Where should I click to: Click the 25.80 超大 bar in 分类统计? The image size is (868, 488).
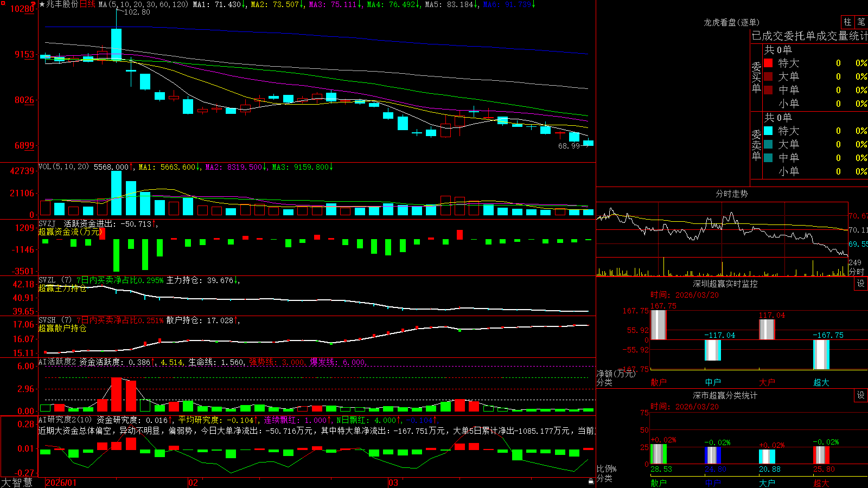click(821, 455)
